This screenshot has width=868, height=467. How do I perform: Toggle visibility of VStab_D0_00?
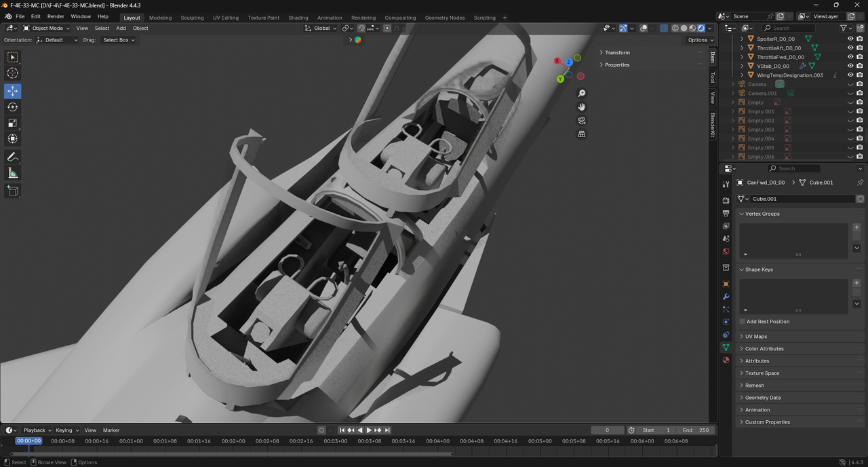[850, 66]
